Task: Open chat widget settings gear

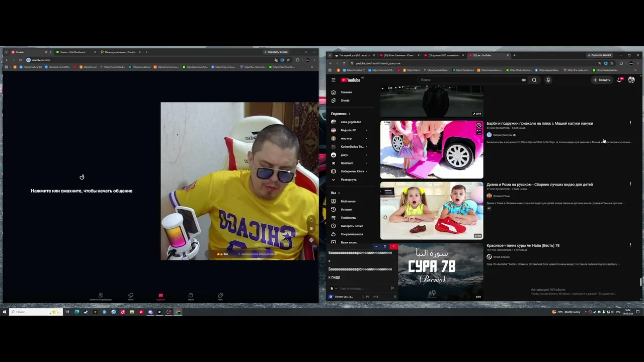Action: (395, 297)
